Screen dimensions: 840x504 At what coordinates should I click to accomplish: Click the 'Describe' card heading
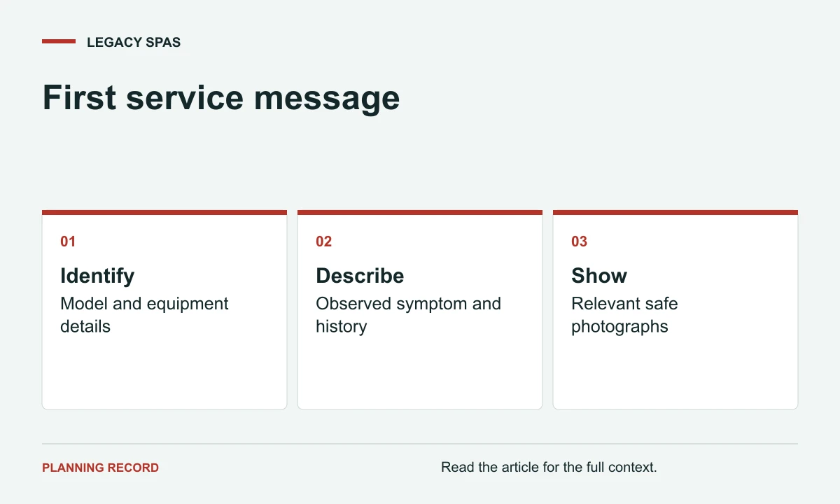pos(360,275)
